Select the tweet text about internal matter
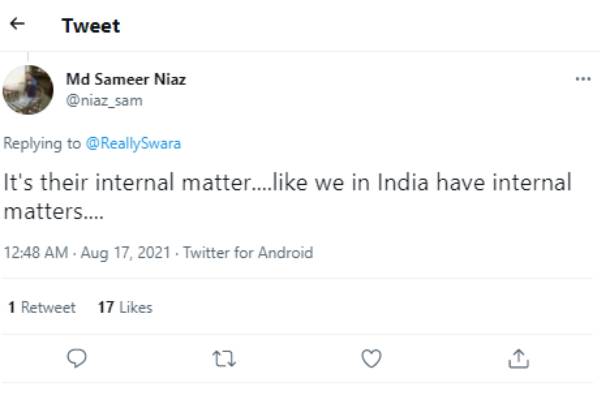 pos(287,196)
